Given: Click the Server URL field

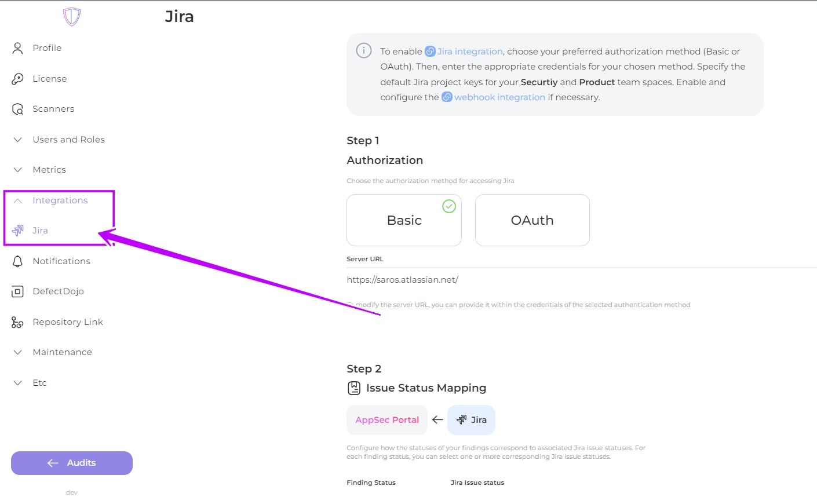Looking at the screenshot, I should click(579, 280).
